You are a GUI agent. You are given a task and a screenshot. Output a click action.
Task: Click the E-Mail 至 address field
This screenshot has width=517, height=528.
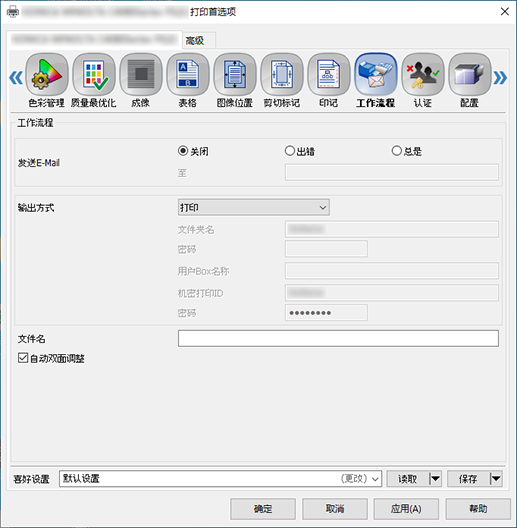(x=392, y=172)
